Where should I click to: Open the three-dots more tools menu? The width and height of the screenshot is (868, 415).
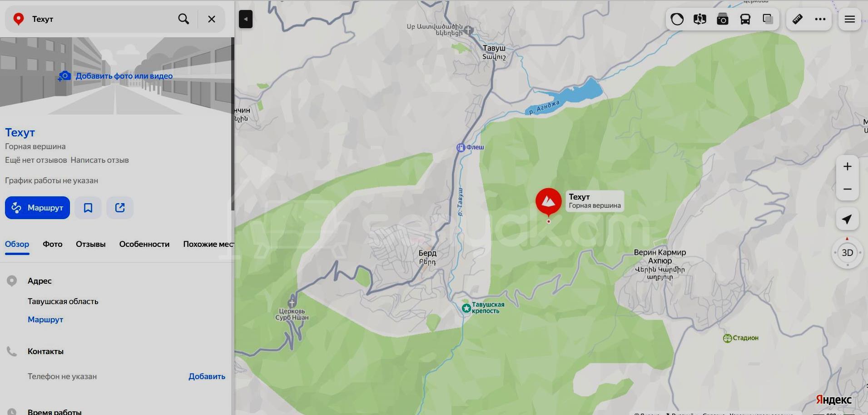tap(820, 19)
